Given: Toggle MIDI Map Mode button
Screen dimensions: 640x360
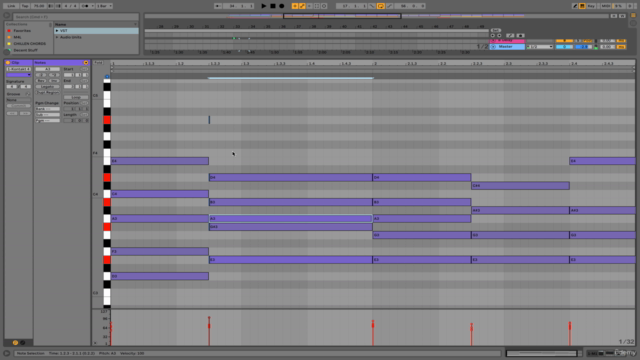Looking at the screenshot, I should pyautogui.click(x=606, y=6).
